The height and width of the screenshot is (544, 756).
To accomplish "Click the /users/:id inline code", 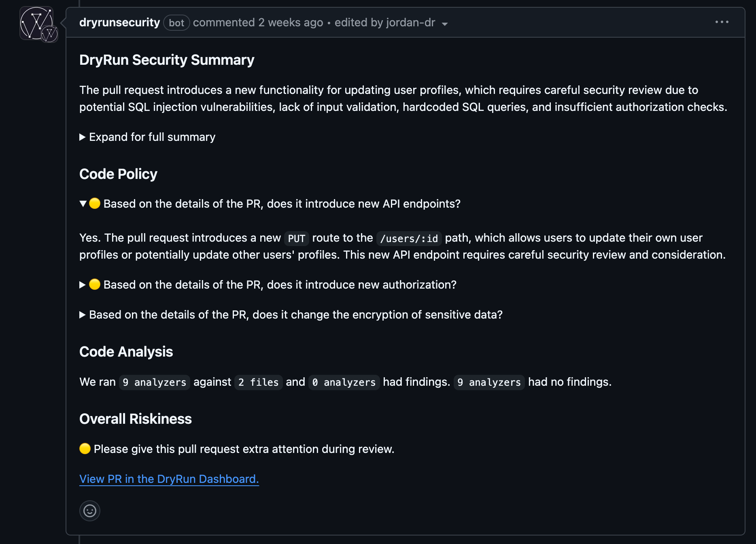I will (409, 238).
